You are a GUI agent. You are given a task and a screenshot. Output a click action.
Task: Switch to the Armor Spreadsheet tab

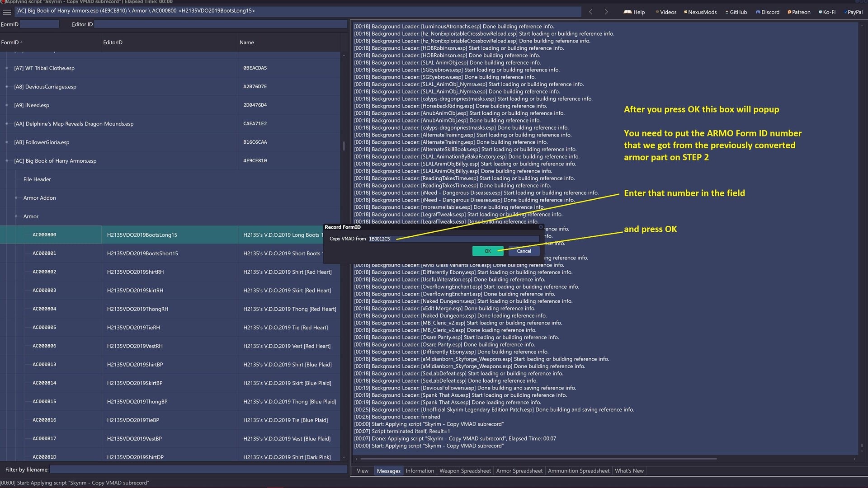coord(519,471)
